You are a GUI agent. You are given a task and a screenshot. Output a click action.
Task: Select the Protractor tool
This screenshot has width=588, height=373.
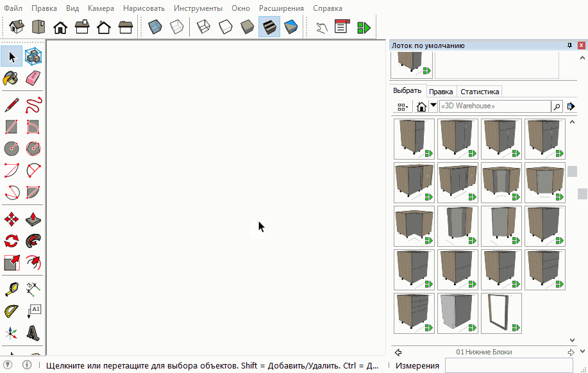[x=12, y=311]
